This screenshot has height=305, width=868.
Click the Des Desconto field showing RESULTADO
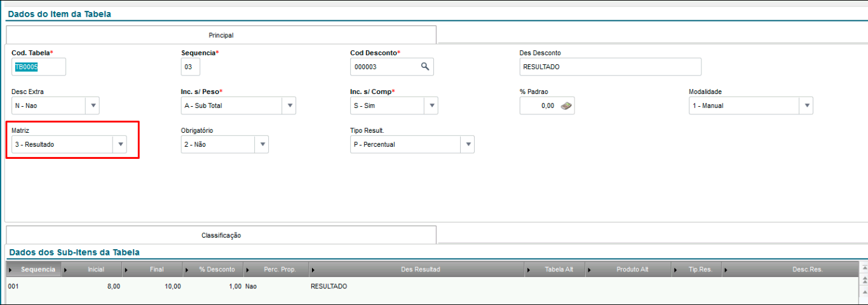[611, 67]
